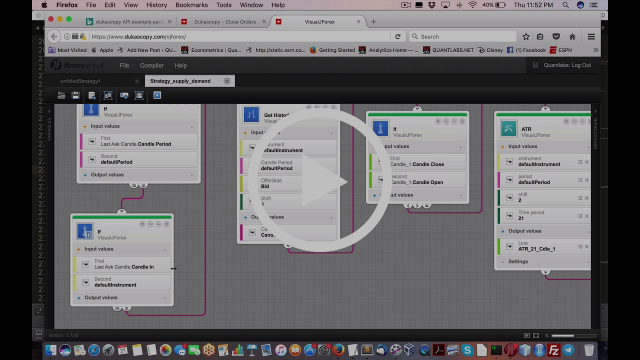Click the grid icon on ATR instrument row
The image size is (640, 360).
(x=580, y=162)
